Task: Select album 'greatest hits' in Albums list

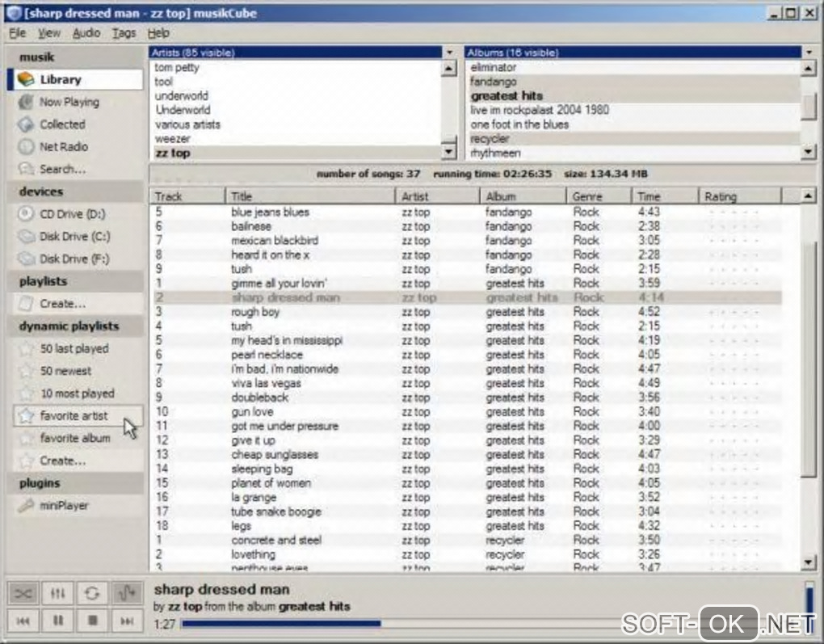Action: click(633, 95)
